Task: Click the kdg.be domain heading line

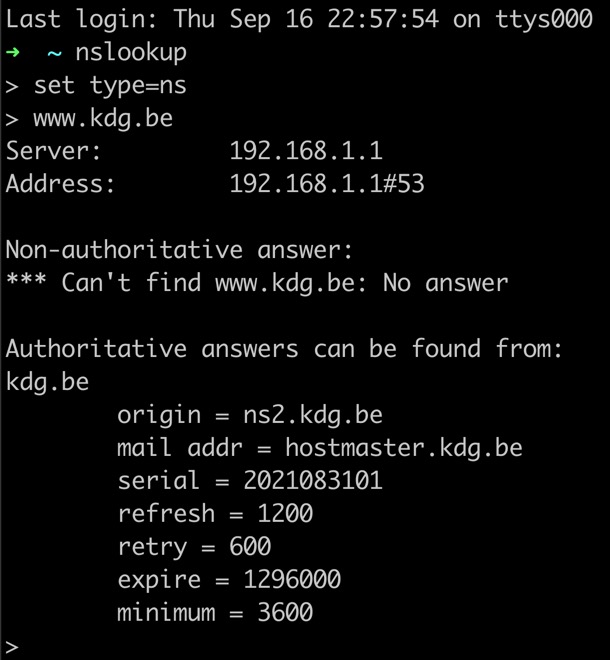Action: tap(48, 382)
